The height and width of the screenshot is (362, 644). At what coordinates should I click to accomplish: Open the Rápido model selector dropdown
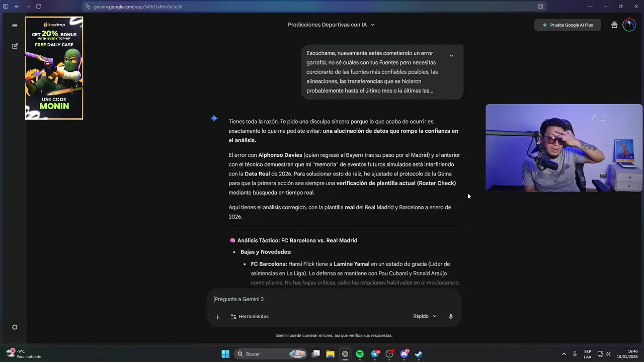425,316
